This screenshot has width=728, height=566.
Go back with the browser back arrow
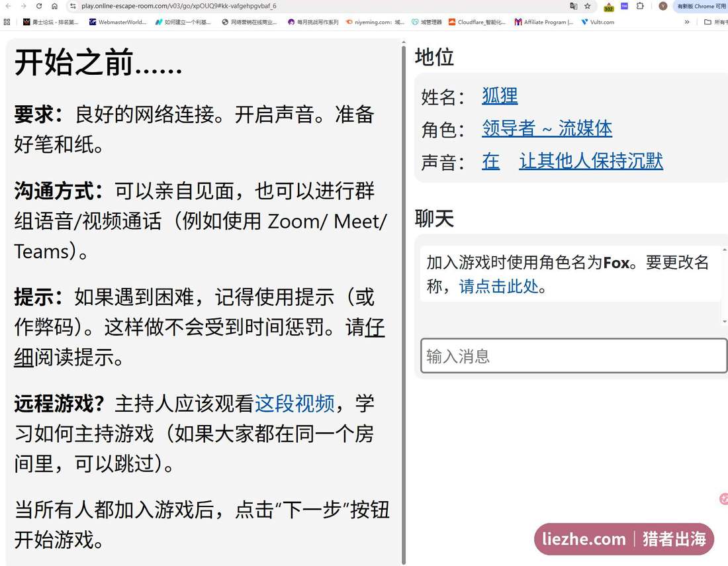[x=8, y=6]
